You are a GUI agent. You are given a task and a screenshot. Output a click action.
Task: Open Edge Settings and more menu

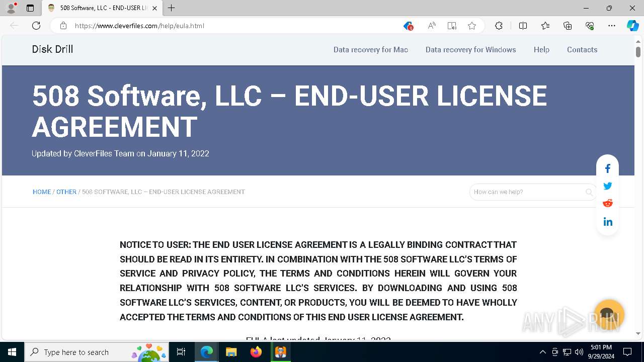pyautogui.click(x=612, y=26)
